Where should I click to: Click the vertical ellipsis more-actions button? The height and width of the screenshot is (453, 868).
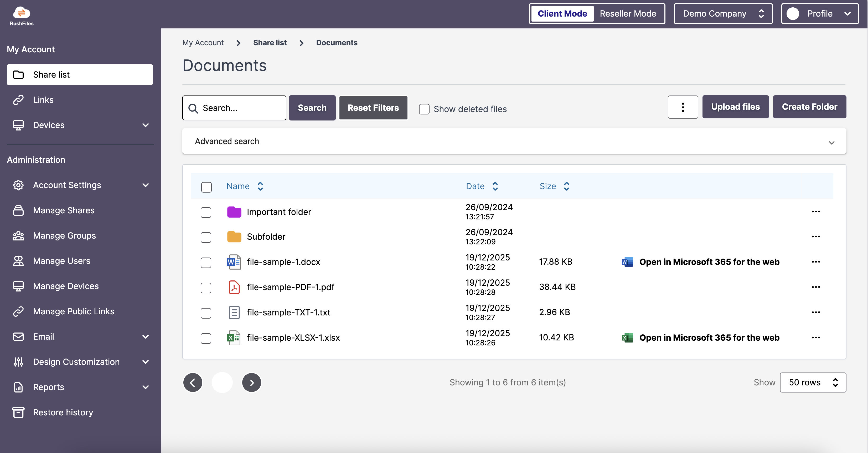[x=683, y=107]
